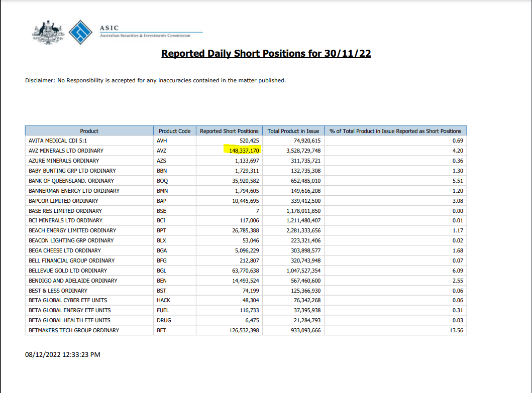Click the Reported Short Positions column header
The height and width of the screenshot is (393, 532).
[x=229, y=131]
